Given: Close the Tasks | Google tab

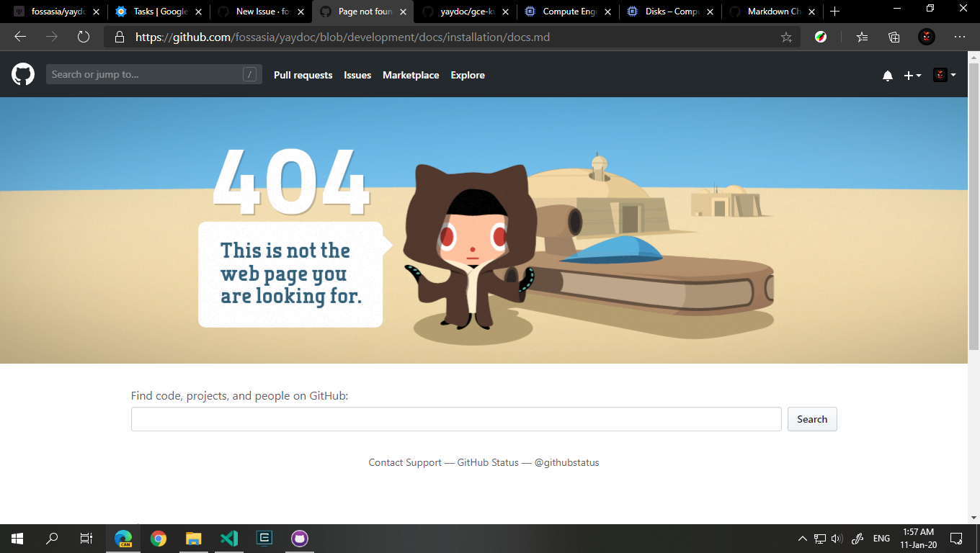Looking at the screenshot, I should pyautogui.click(x=198, y=12).
